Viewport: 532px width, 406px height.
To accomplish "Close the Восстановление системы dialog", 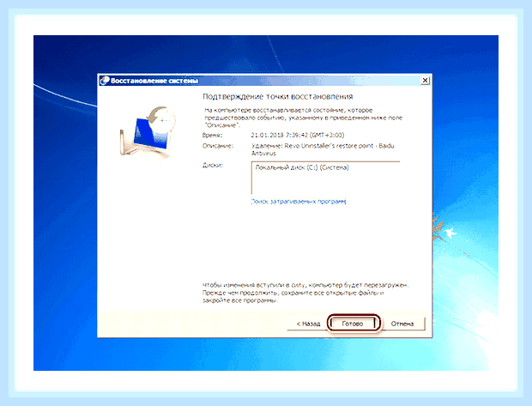I will click(x=425, y=81).
